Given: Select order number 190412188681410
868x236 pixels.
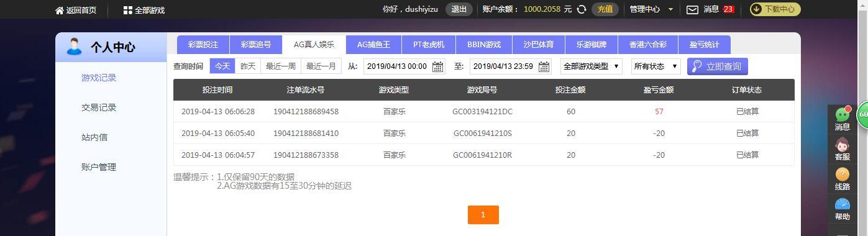Looking at the screenshot, I should point(306,134).
